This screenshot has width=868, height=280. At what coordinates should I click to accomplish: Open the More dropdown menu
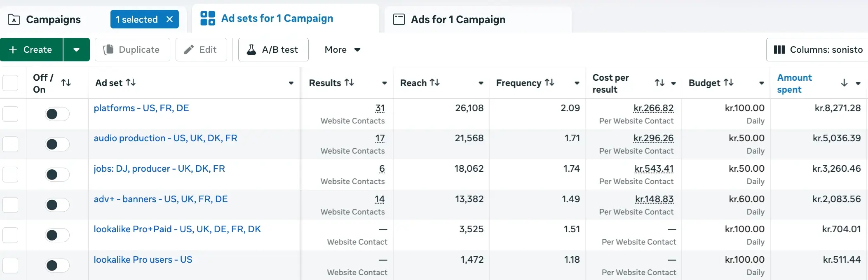click(x=343, y=50)
